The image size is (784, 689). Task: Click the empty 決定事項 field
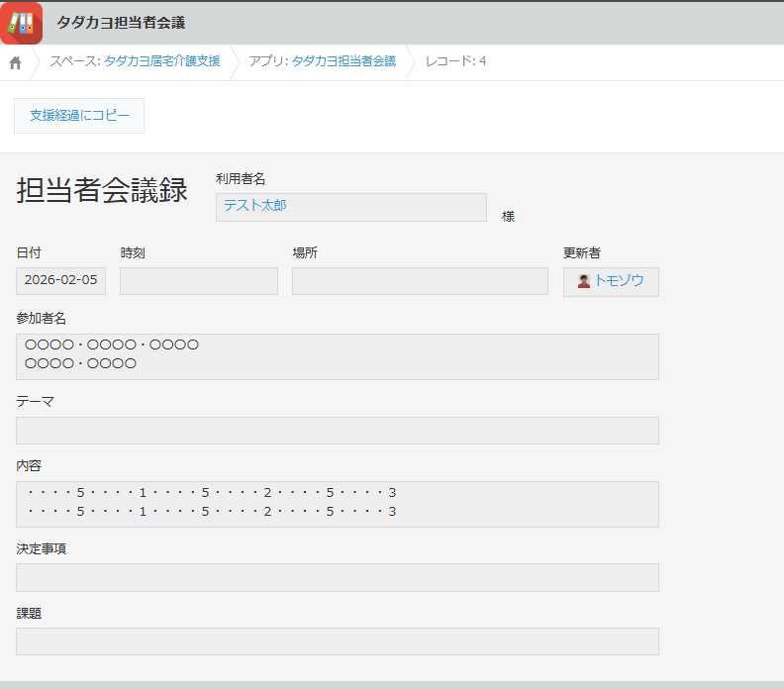337,577
